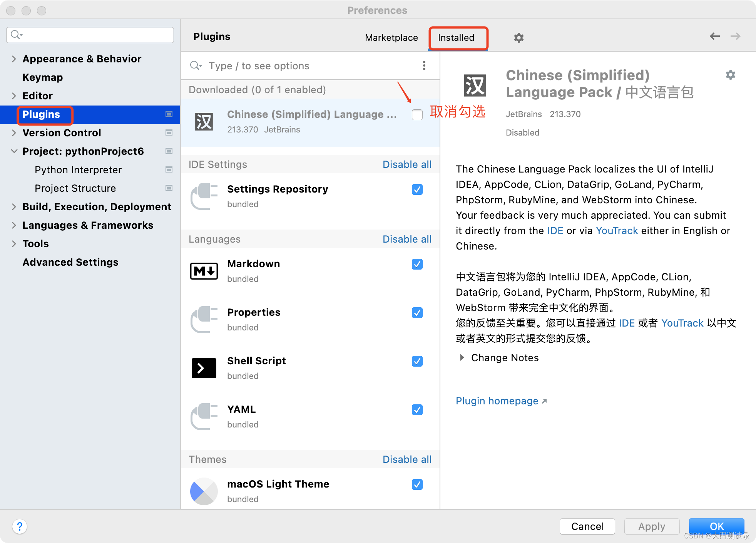The width and height of the screenshot is (756, 543).
Task: Click the back arrow navigation icon
Action: (x=714, y=36)
